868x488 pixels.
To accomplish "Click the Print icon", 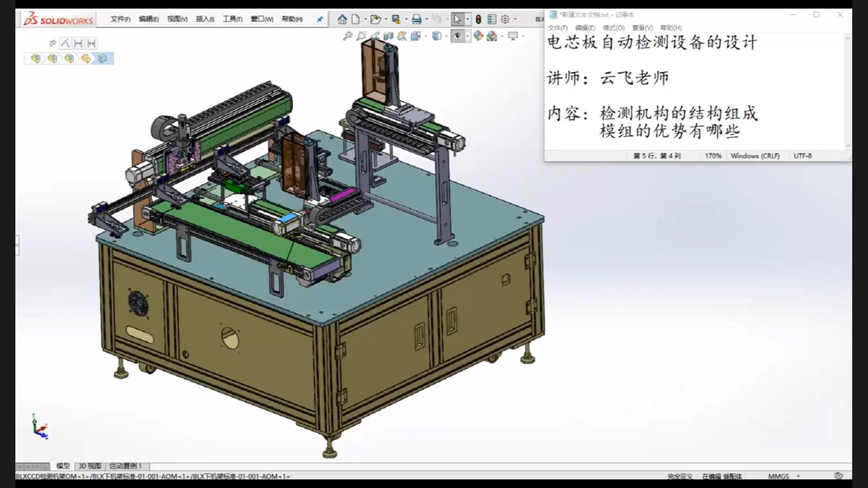I will click(416, 19).
